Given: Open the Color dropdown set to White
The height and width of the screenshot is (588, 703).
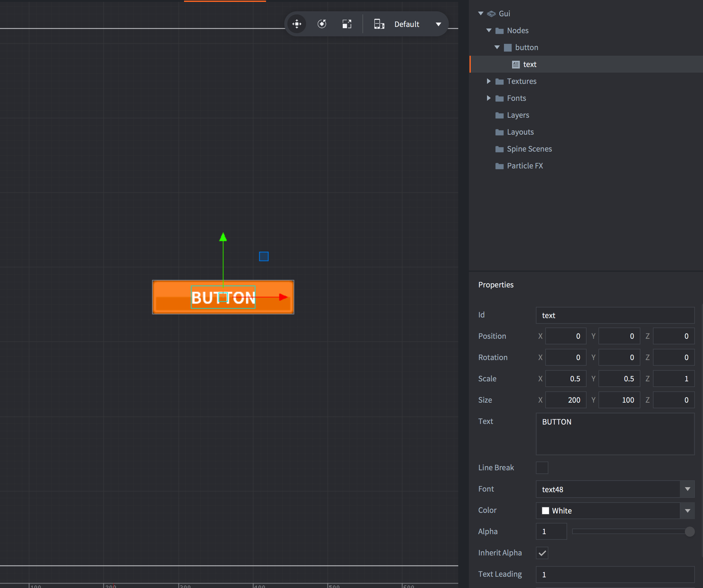Looking at the screenshot, I should point(688,511).
